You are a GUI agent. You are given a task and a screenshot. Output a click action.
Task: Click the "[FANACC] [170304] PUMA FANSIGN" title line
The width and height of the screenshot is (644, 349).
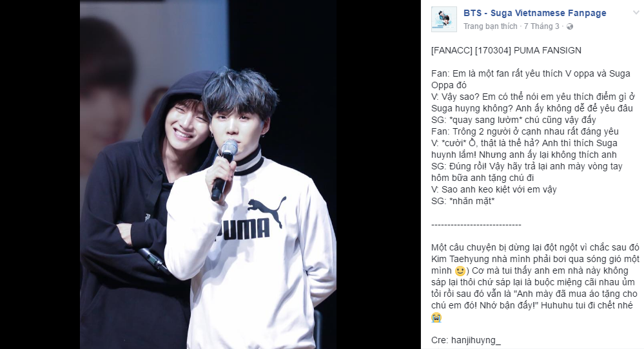[x=506, y=50]
